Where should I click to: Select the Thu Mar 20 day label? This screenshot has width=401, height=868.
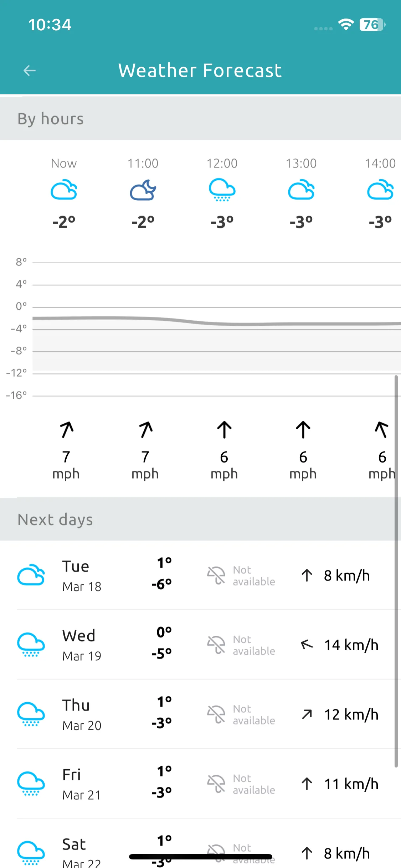82,714
